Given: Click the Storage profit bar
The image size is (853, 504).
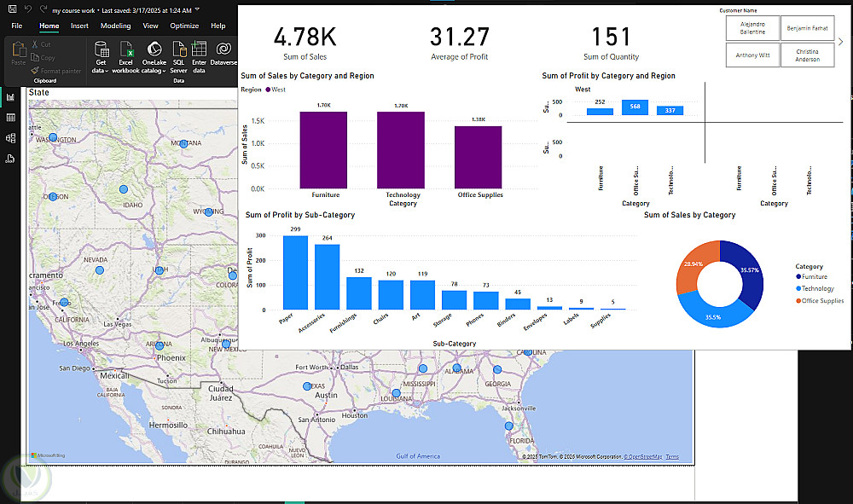Looking at the screenshot, I should (x=455, y=300).
